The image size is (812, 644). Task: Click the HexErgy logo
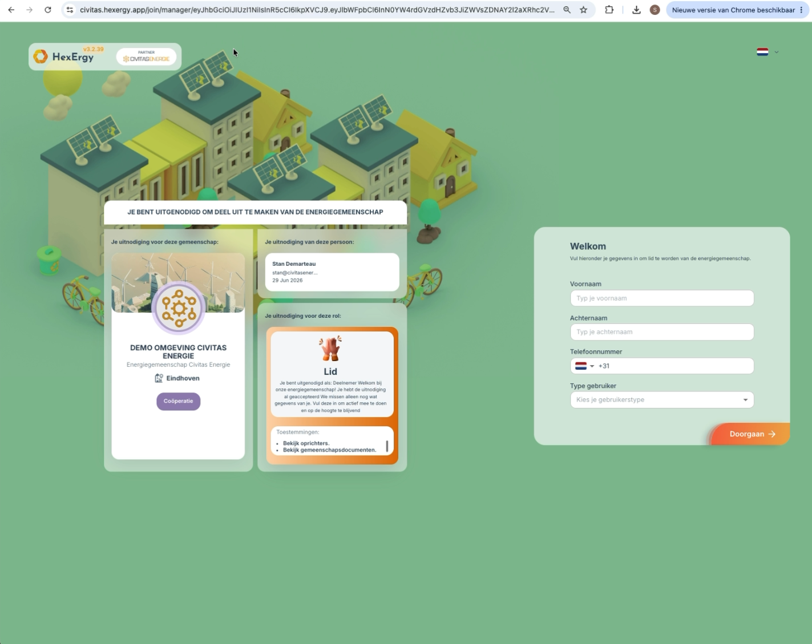pos(63,56)
